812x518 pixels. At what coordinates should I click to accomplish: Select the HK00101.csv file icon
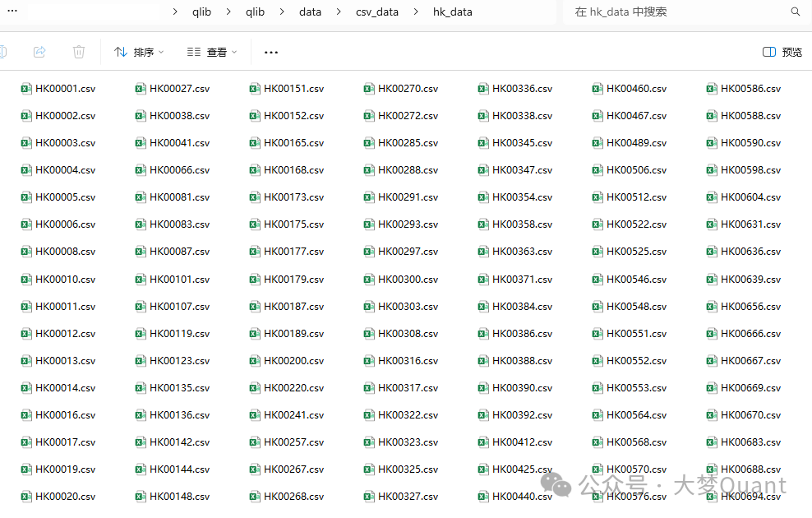tap(141, 280)
